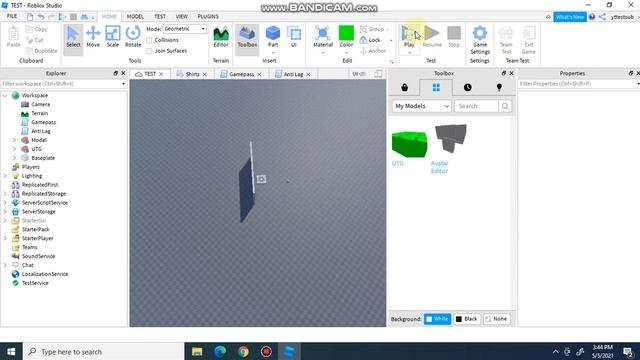Click the Exit Game icon

pos(529,40)
